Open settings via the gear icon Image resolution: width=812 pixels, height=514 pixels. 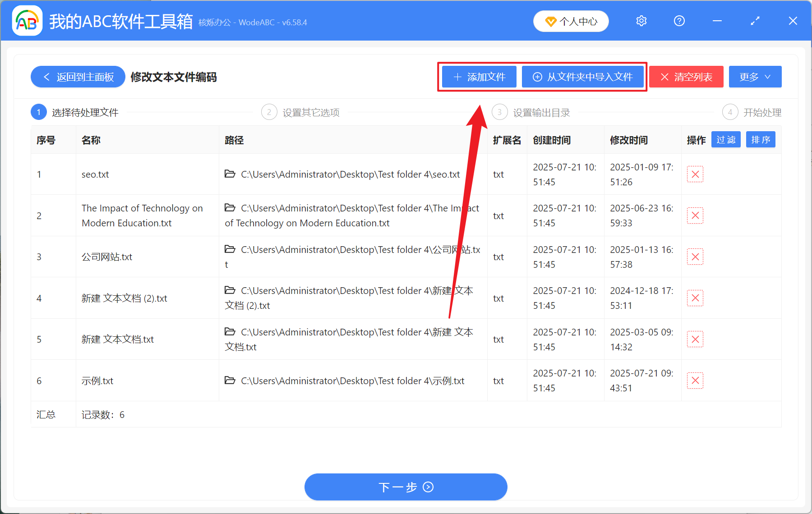pos(641,21)
